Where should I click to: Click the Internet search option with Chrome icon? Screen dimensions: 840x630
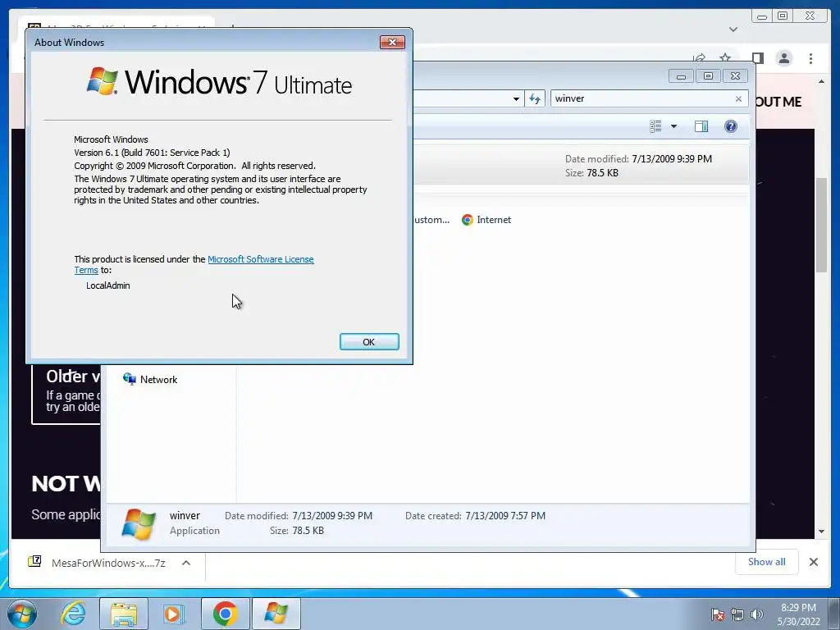[x=486, y=220]
